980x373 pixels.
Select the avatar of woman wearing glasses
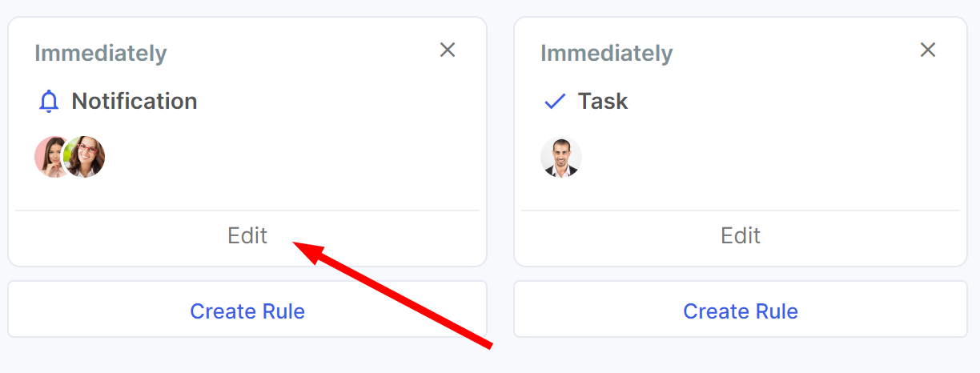(84, 157)
